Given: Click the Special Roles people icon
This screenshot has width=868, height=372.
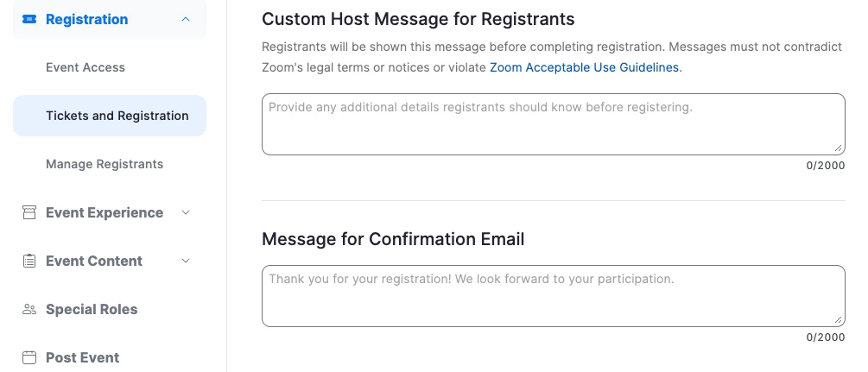Looking at the screenshot, I should [29, 309].
